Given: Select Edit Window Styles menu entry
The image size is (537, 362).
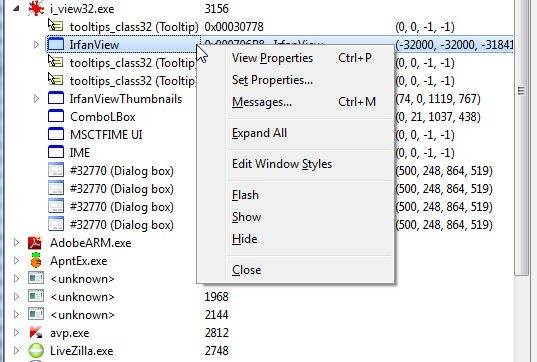Looking at the screenshot, I should point(296,164).
